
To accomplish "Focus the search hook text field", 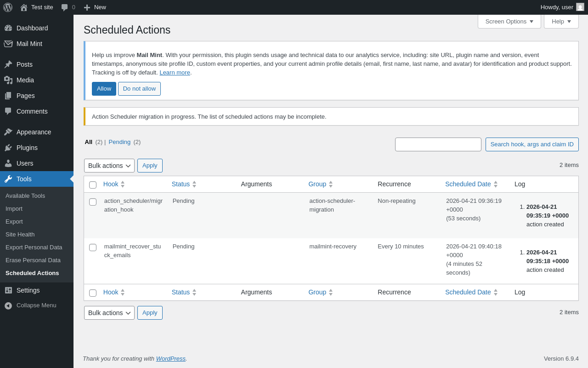I will 438,144.
